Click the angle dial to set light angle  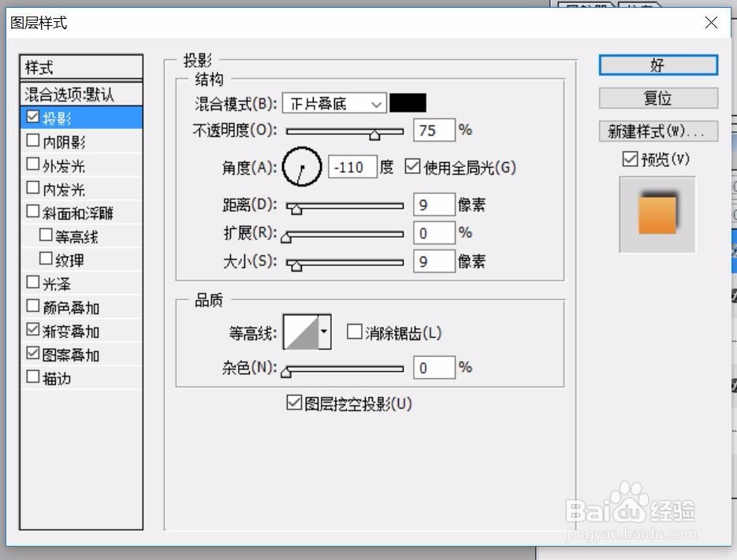[x=301, y=167]
